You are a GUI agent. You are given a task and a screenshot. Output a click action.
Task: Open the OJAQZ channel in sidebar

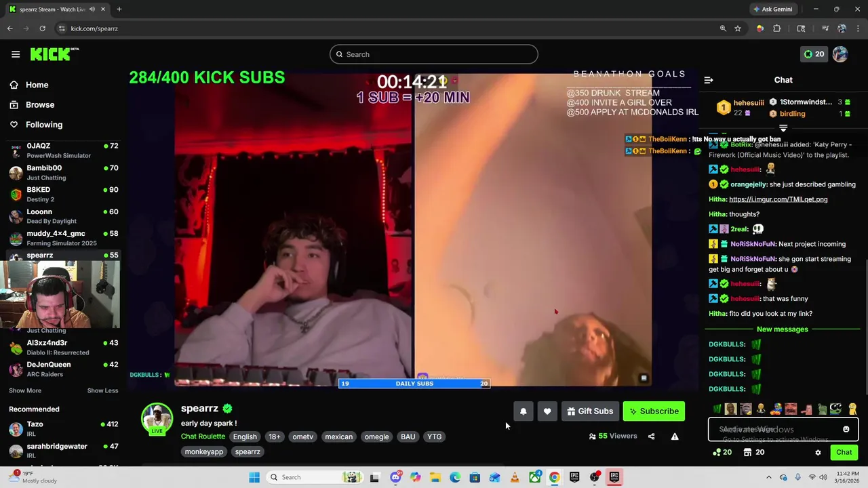point(63,150)
